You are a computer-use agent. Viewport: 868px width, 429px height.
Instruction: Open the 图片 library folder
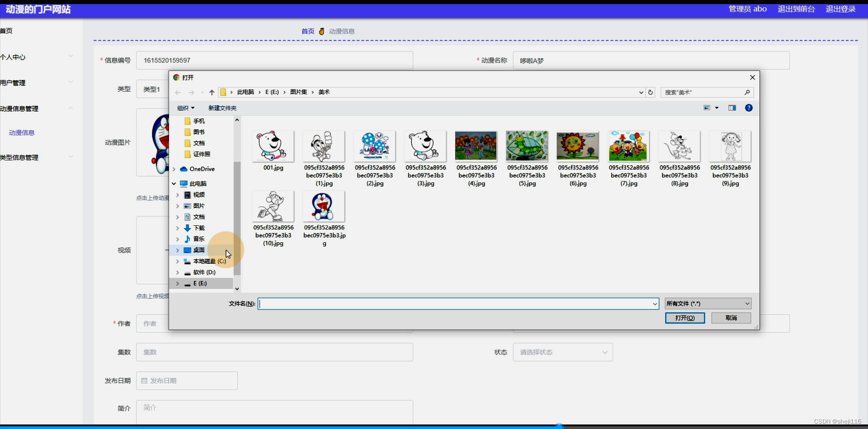click(x=198, y=206)
